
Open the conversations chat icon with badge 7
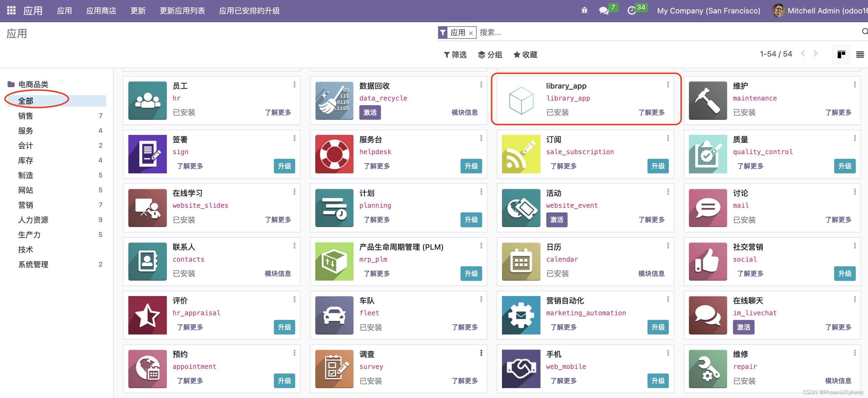[x=603, y=10]
